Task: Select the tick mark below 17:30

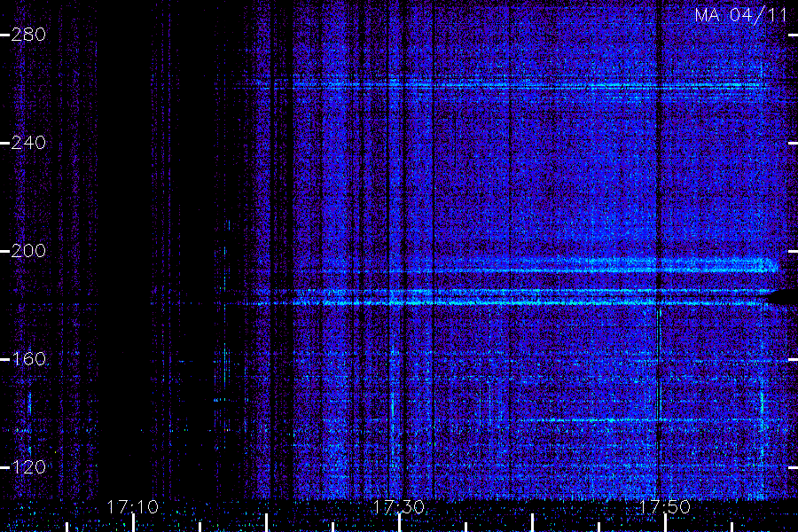Action: (x=400, y=523)
